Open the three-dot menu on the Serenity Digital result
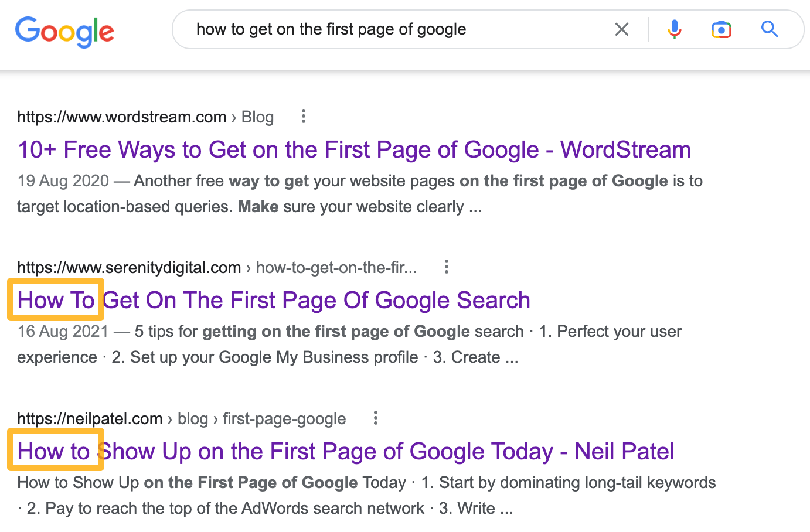Image resolution: width=810 pixels, height=532 pixels. 446,267
